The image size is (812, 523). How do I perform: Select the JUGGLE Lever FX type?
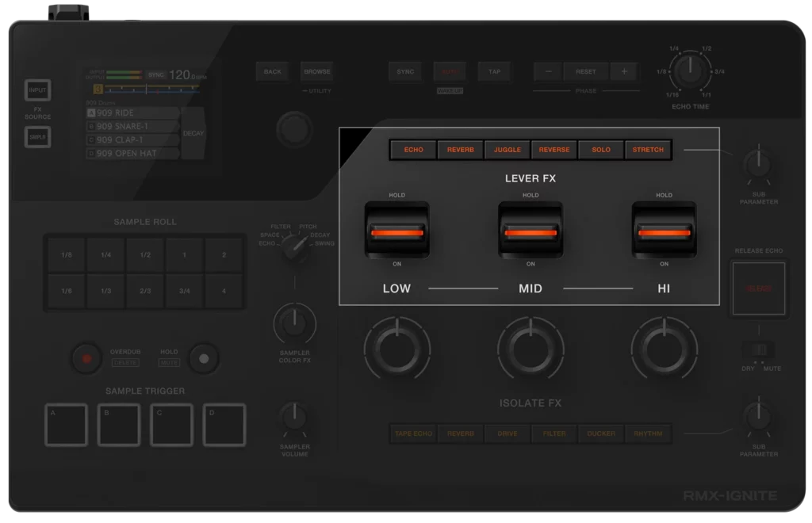pyautogui.click(x=507, y=150)
